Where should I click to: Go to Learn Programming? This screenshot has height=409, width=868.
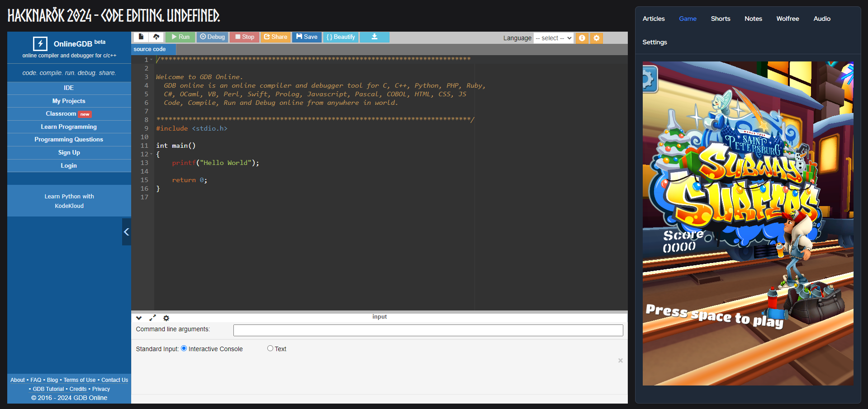[x=69, y=127]
